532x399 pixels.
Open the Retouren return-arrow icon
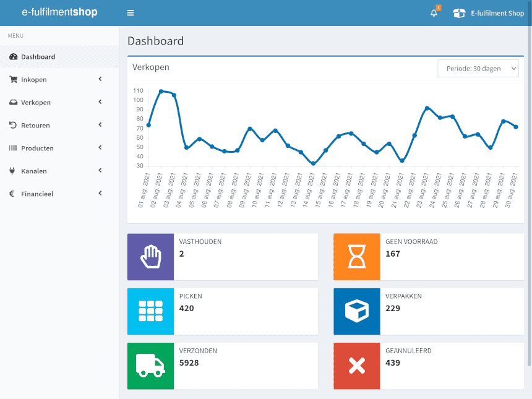(x=14, y=125)
